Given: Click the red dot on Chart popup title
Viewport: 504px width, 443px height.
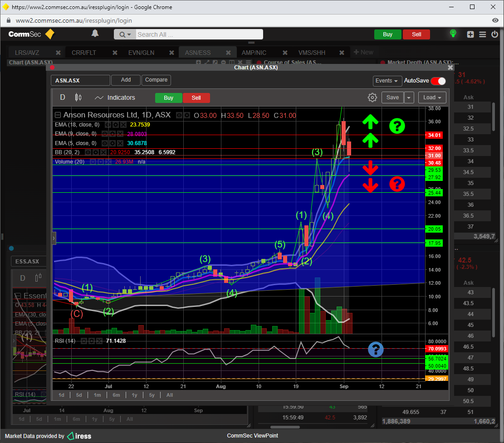Looking at the screenshot, I should pyautogui.click(x=52, y=67).
